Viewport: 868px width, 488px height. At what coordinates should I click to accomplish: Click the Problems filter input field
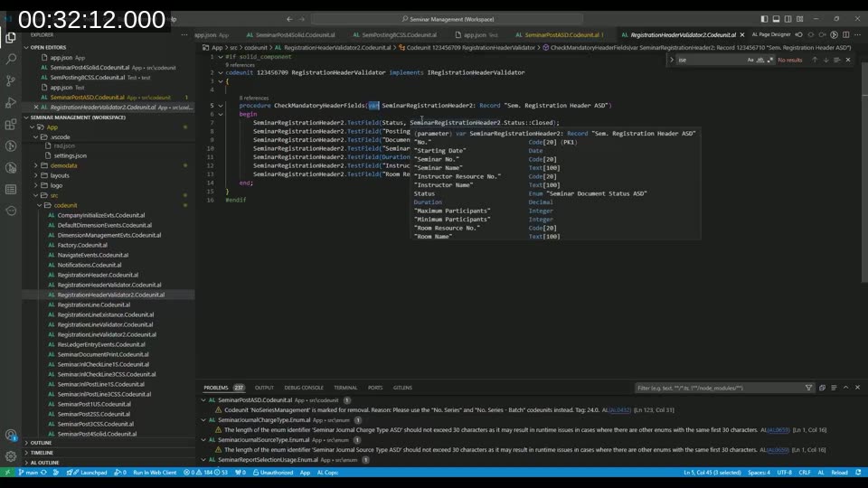pyautogui.click(x=719, y=388)
